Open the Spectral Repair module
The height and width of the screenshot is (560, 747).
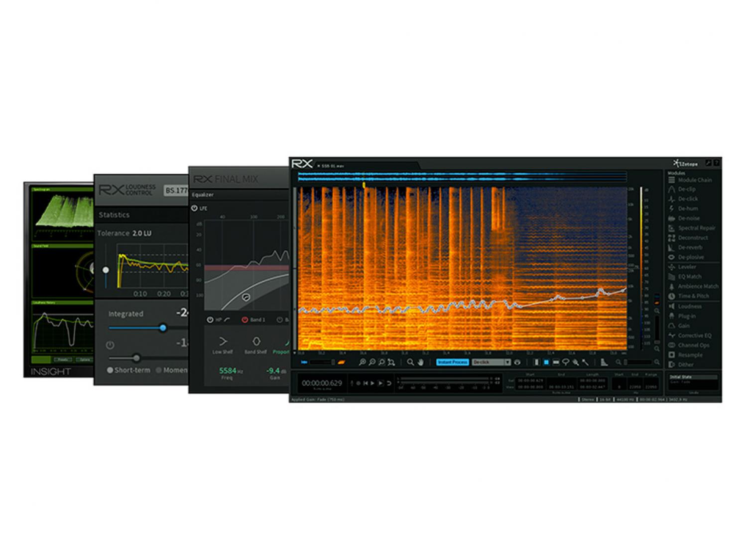(x=696, y=228)
